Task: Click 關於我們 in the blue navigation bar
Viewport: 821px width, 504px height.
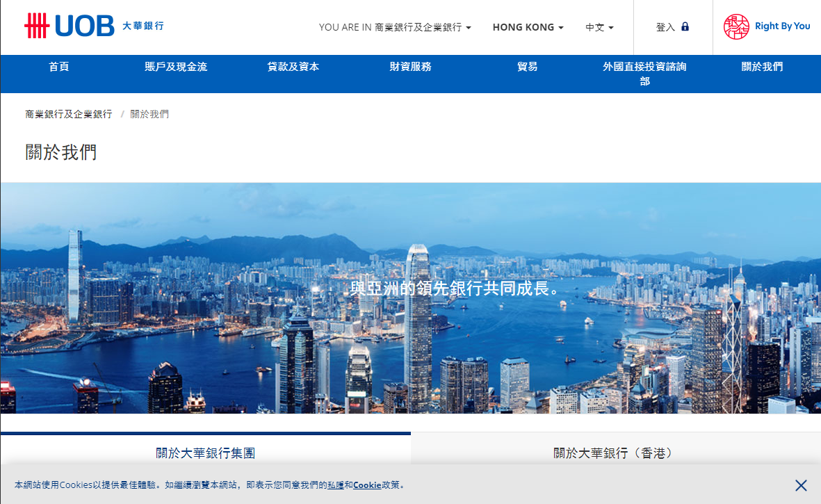Action: [x=762, y=67]
